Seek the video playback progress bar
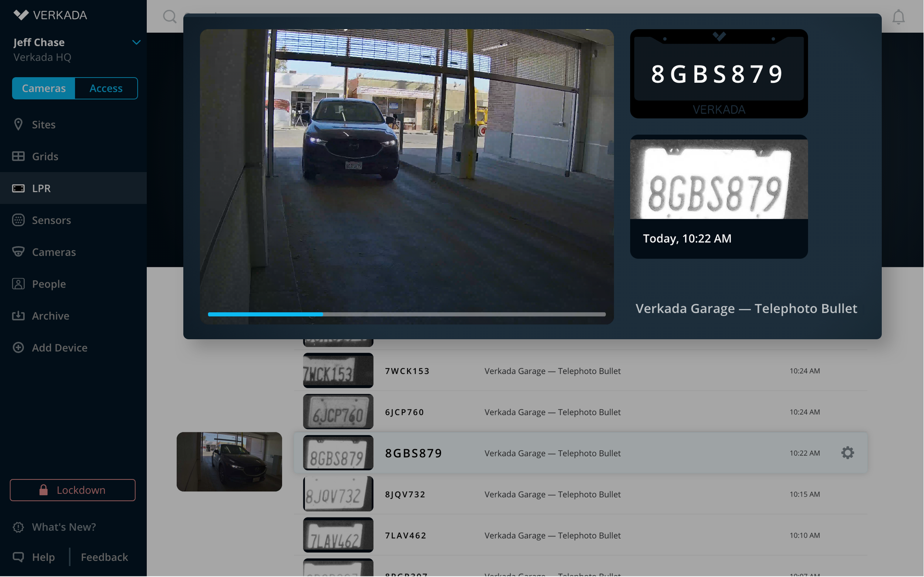 click(x=406, y=314)
